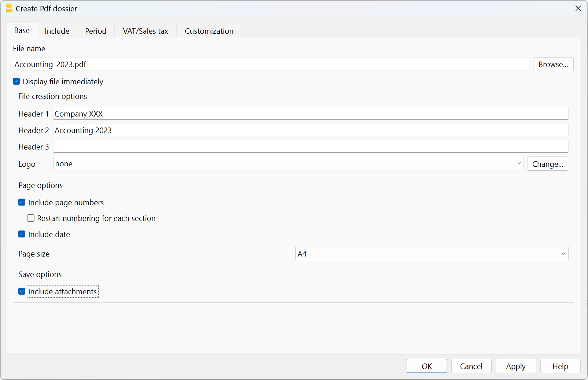Viewport: 588px width, 380px height.
Task: Open the Page size dropdown
Action: [x=431, y=254]
